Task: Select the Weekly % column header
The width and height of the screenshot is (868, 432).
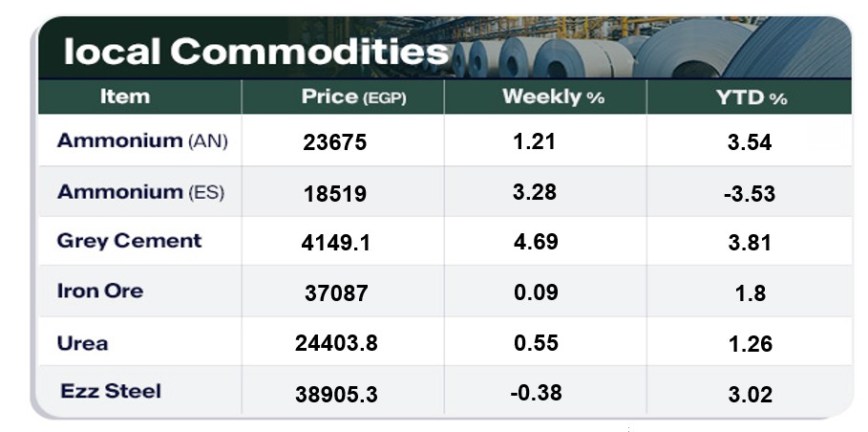Action: [553, 97]
